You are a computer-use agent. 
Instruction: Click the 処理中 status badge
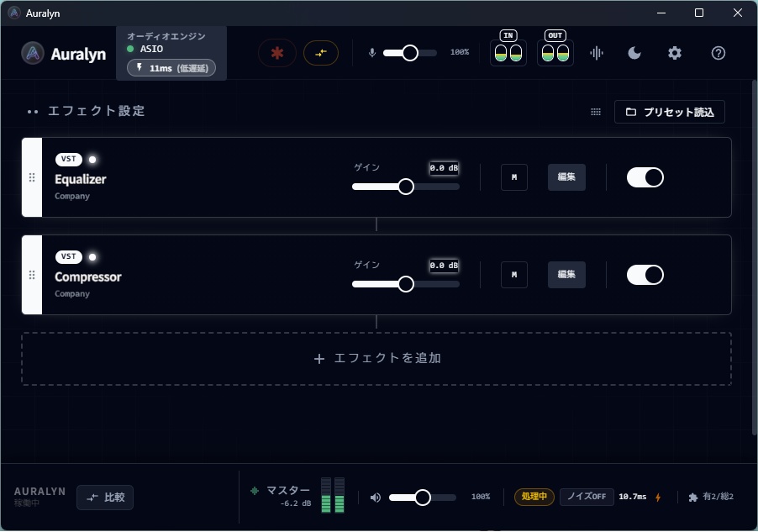pyautogui.click(x=534, y=497)
